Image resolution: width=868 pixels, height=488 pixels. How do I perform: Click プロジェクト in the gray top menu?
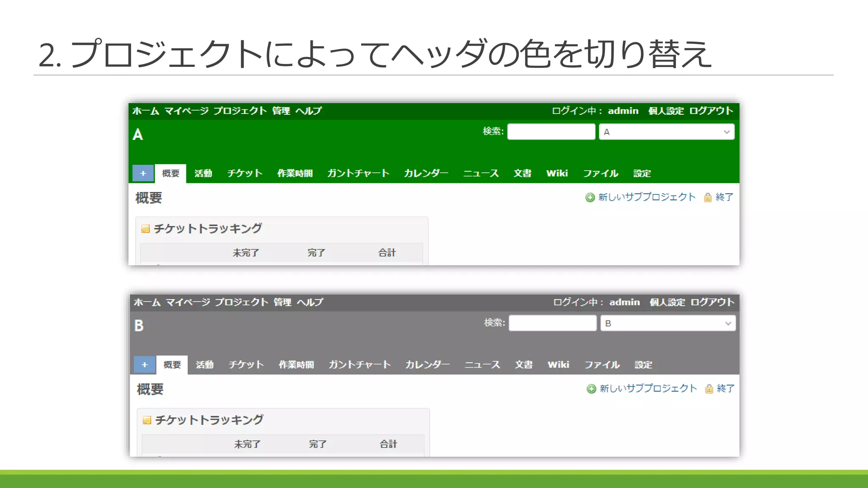(x=242, y=302)
